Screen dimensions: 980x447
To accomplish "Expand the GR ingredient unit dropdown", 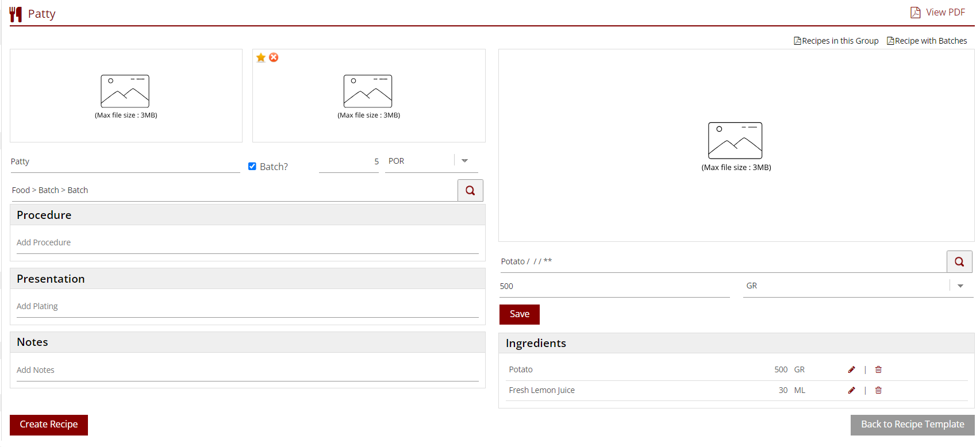I will (960, 286).
